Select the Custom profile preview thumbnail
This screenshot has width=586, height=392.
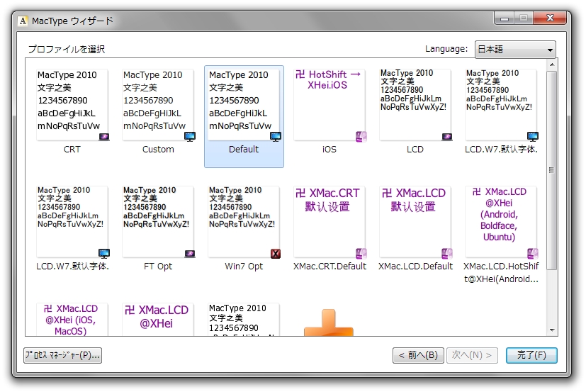click(158, 105)
